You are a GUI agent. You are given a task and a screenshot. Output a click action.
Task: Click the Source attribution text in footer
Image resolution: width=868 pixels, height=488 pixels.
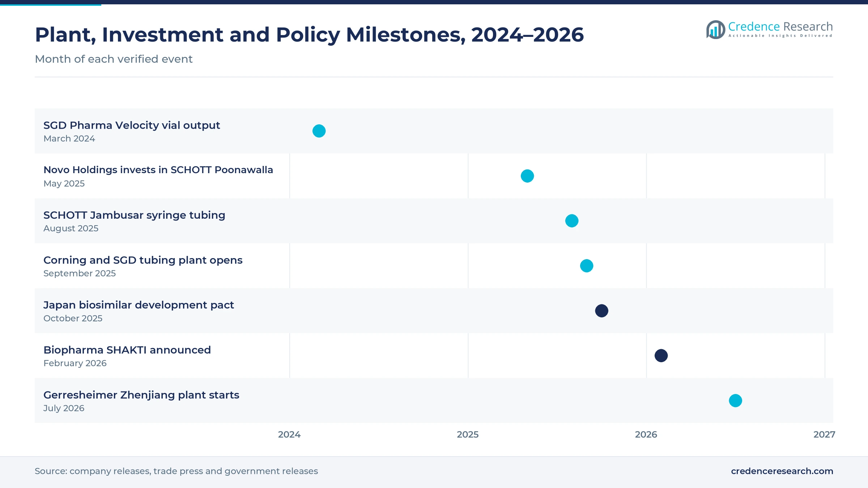point(176,471)
